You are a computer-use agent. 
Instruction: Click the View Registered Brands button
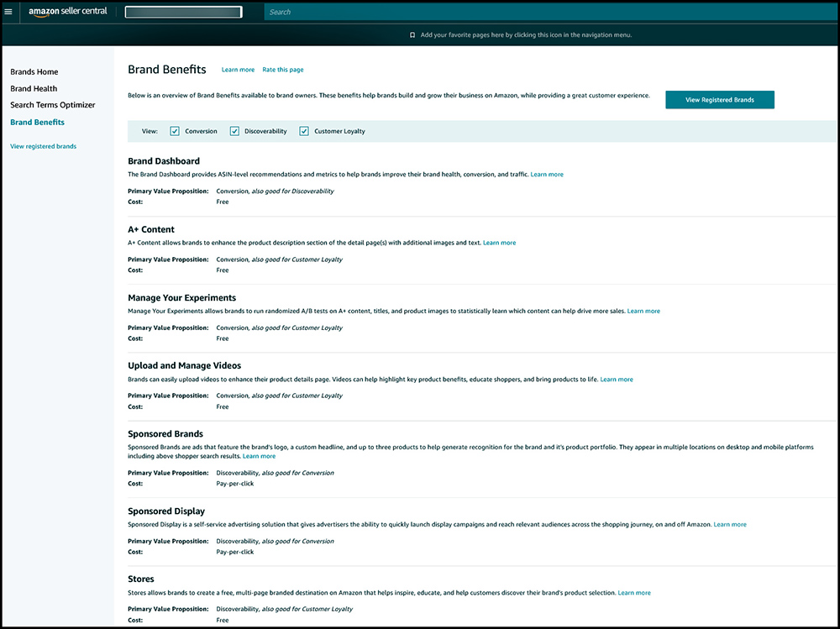[719, 100]
